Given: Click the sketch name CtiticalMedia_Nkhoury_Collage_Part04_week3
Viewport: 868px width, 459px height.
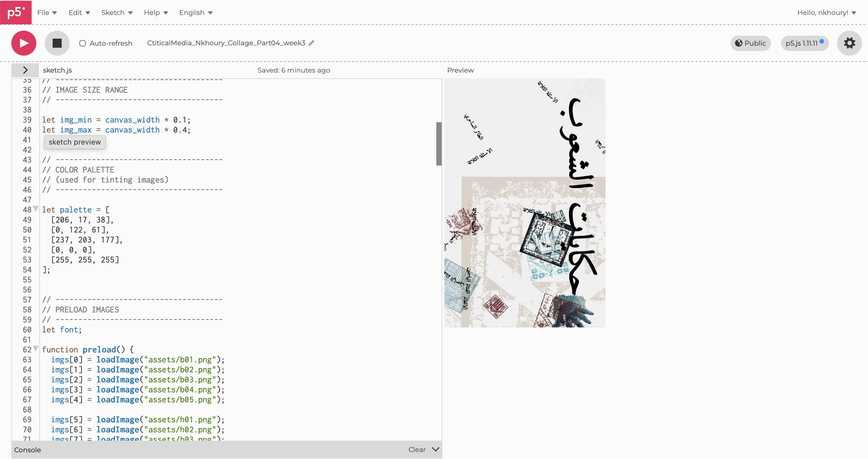Looking at the screenshot, I should coord(226,43).
